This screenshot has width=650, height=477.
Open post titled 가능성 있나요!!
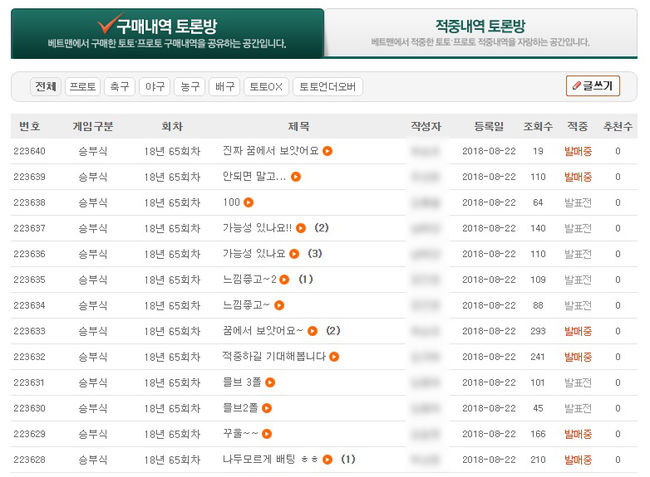click(256, 228)
